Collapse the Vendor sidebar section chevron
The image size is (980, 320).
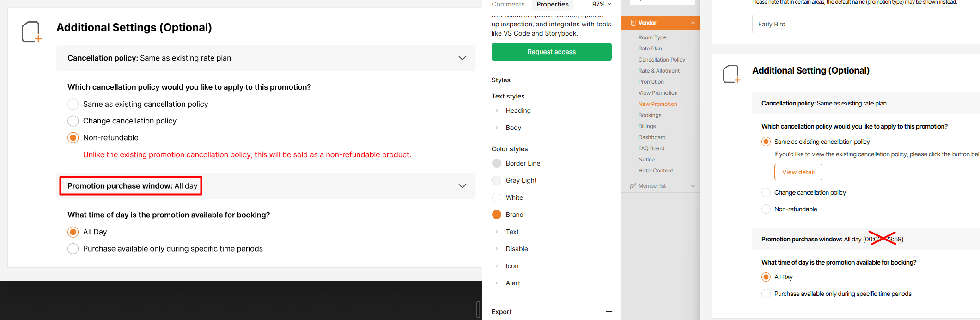click(693, 23)
